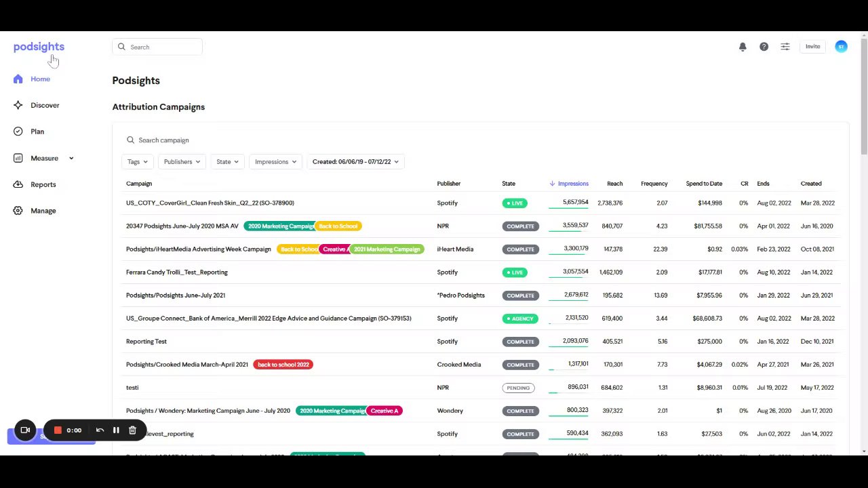Open Podsights/Podsights June-July 2021 campaign

[176, 296]
